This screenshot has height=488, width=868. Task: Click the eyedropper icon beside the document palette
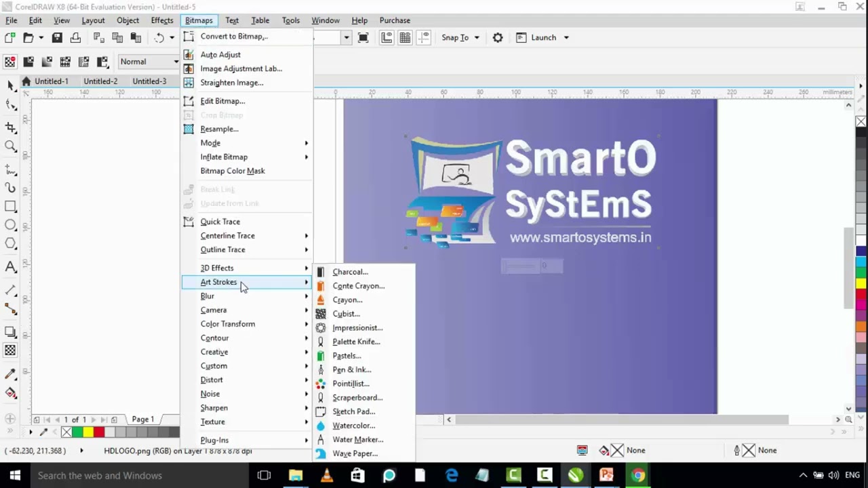[44, 432]
